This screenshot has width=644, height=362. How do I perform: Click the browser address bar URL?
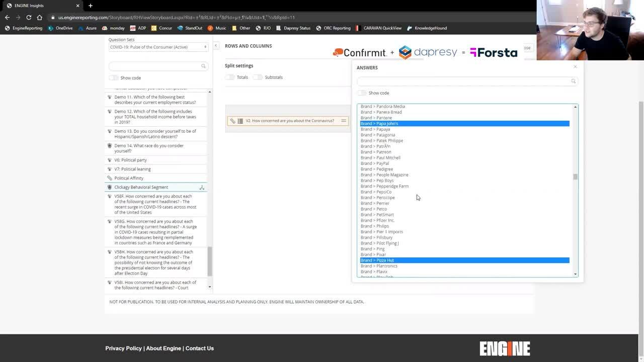click(176, 17)
